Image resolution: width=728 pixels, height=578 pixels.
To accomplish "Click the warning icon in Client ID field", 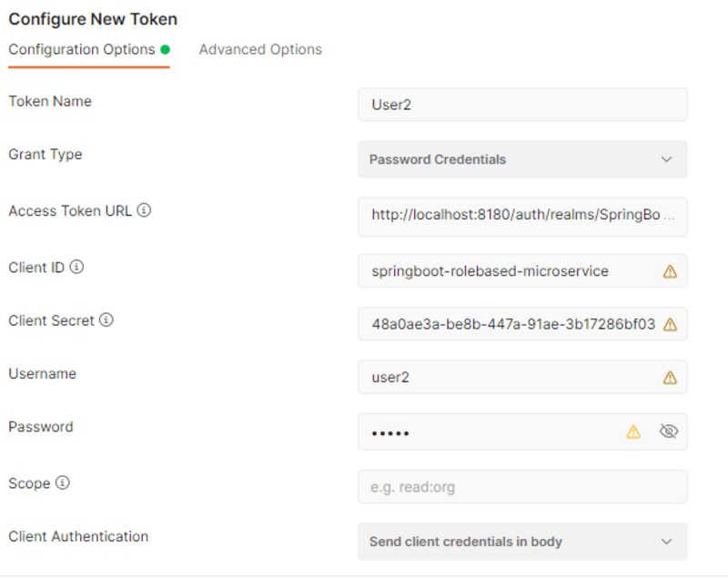I will pos(670,271).
